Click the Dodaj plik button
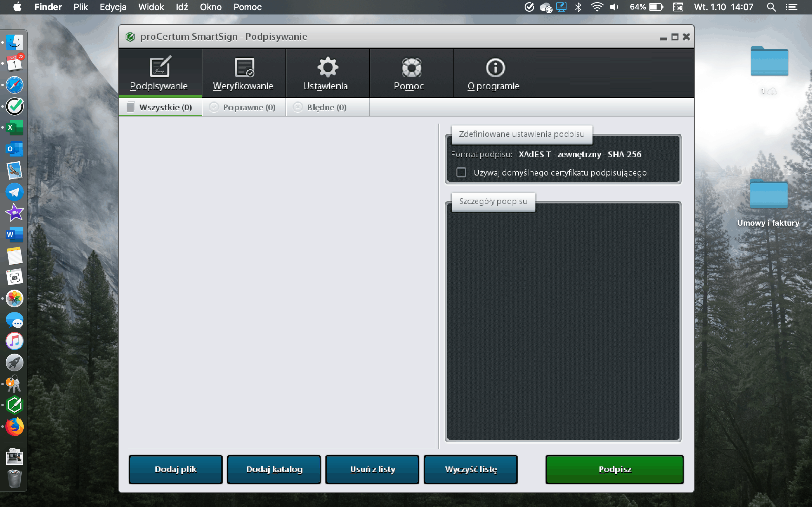 click(175, 469)
